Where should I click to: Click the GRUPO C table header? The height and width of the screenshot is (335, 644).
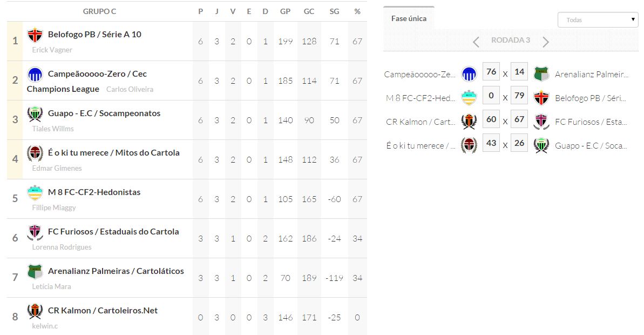tap(99, 11)
